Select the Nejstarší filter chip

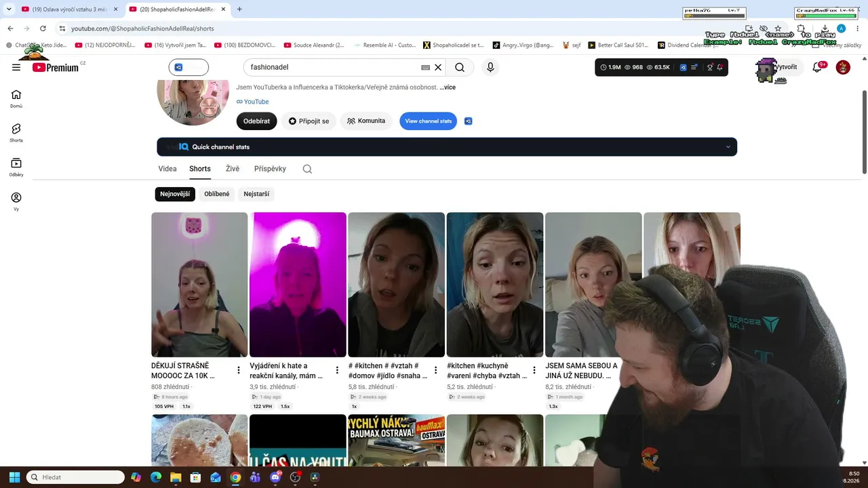(x=256, y=194)
